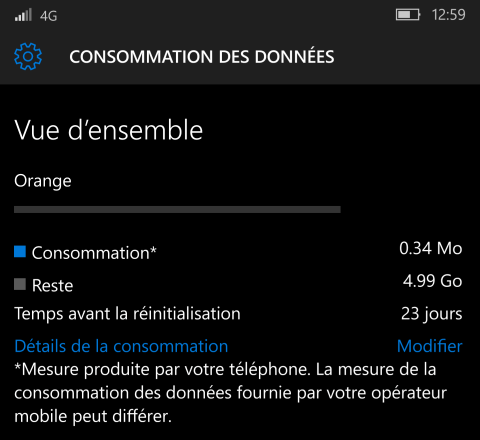Click the Modifier link
The image size is (480, 440).
coord(430,346)
